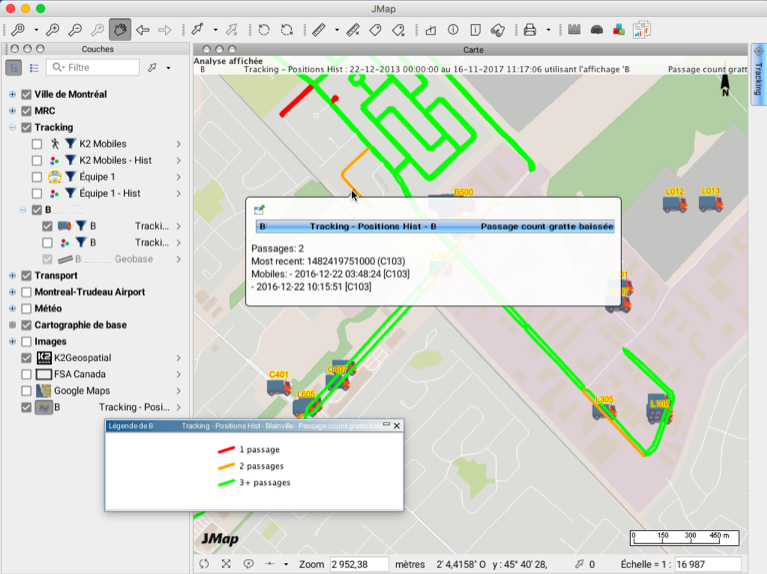The width and height of the screenshot is (767, 574).
Task: Select the measure ruler tool
Action: click(x=319, y=30)
